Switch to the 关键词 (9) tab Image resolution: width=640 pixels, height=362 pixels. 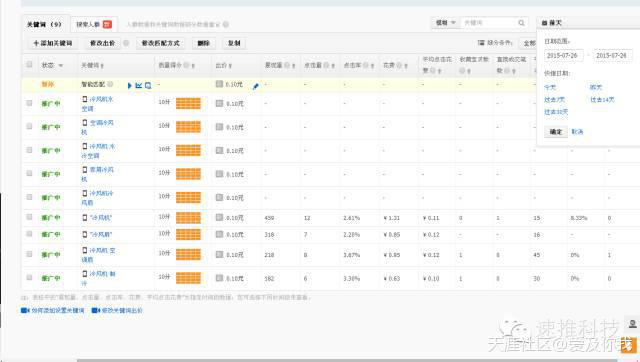(44, 24)
